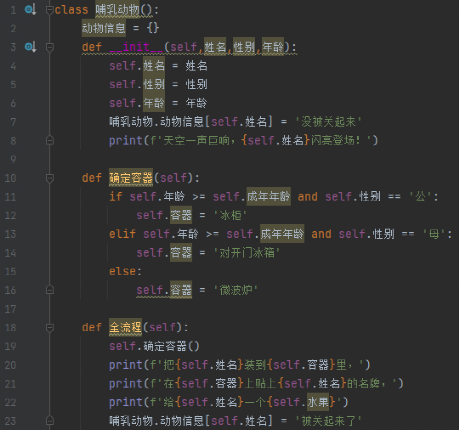This screenshot has height=430, width=459.
Task: Collapse the __init__ method fold marker
Action: 50,47
